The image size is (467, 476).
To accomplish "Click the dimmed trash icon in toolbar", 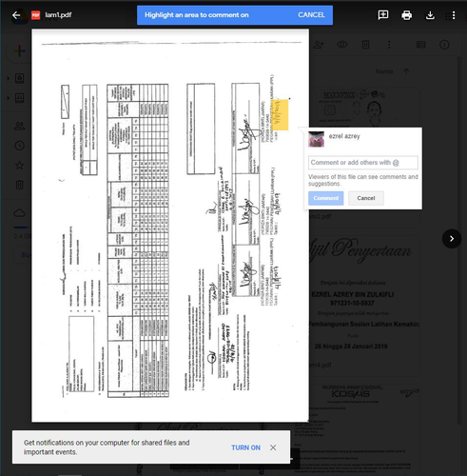I will point(365,45).
